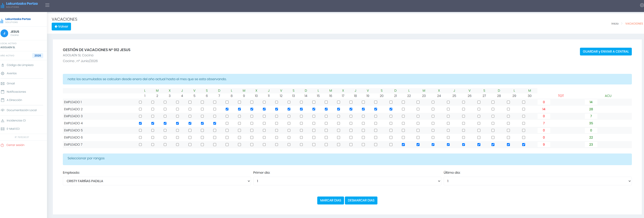Click the Averías gear icon
Image resolution: width=644 pixels, height=218 pixels.
click(x=3, y=73)
